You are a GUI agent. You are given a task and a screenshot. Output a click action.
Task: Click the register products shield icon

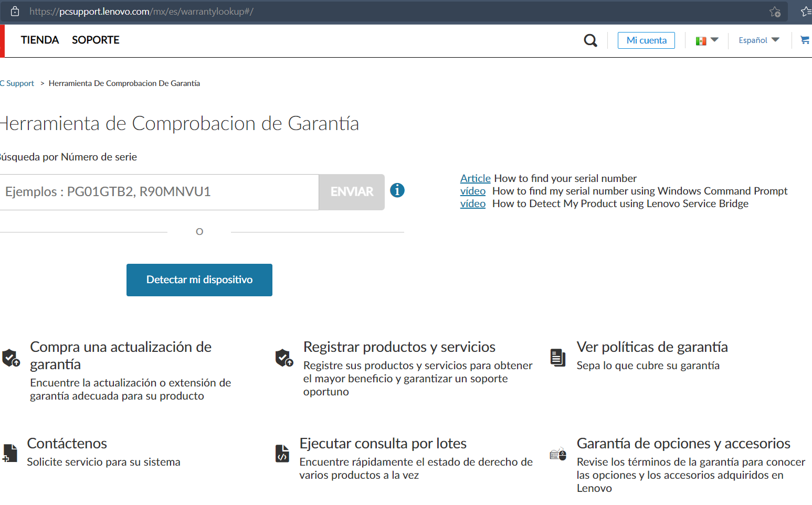284,358
